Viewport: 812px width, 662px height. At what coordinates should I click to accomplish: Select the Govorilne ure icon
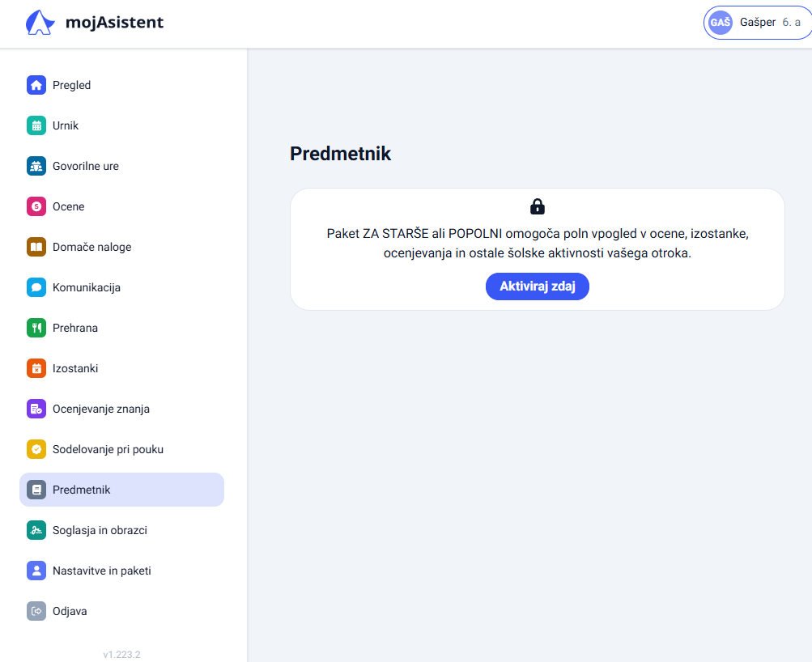[36, 166]
